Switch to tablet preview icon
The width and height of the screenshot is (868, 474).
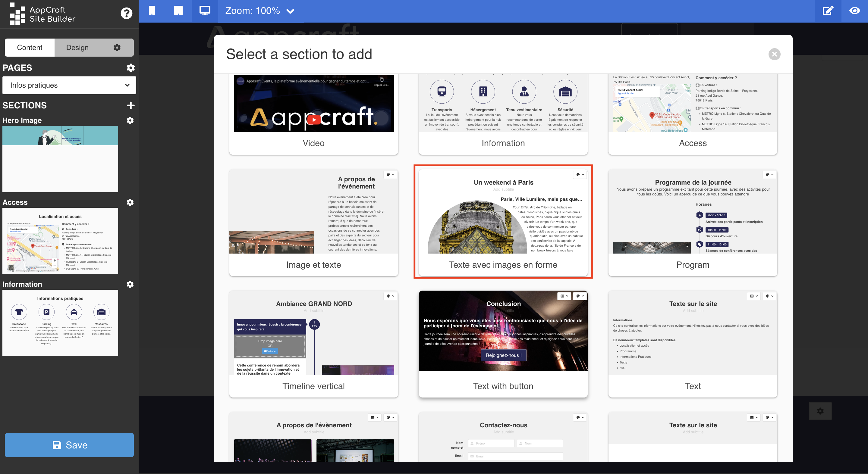(x=178, y=11)
